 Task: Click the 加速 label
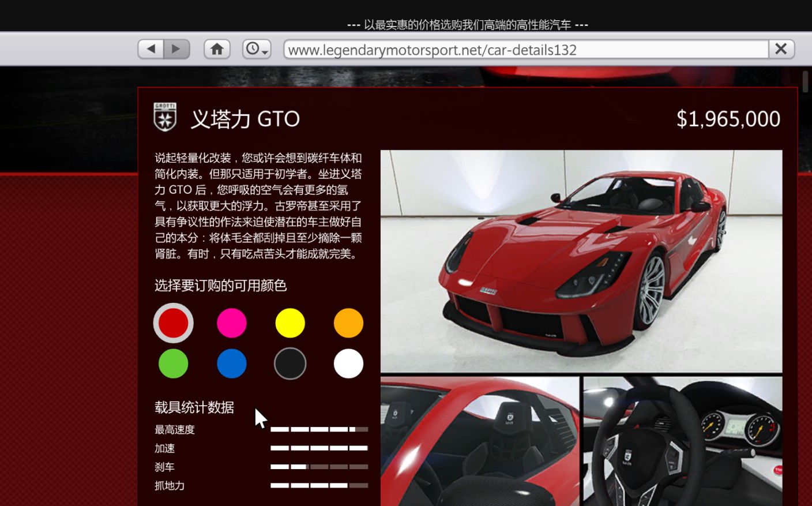point(164,448)
